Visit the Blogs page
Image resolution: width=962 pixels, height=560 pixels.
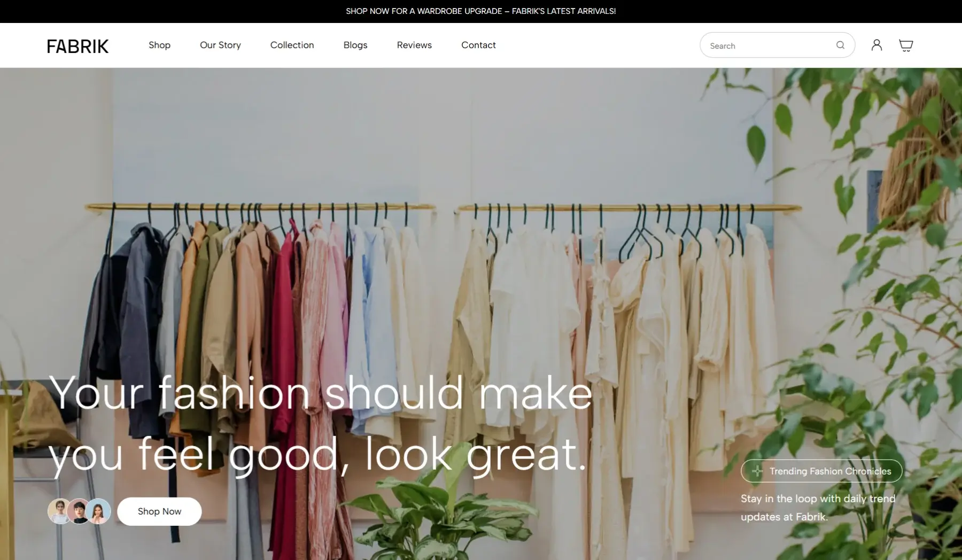[x=355, y=45]
